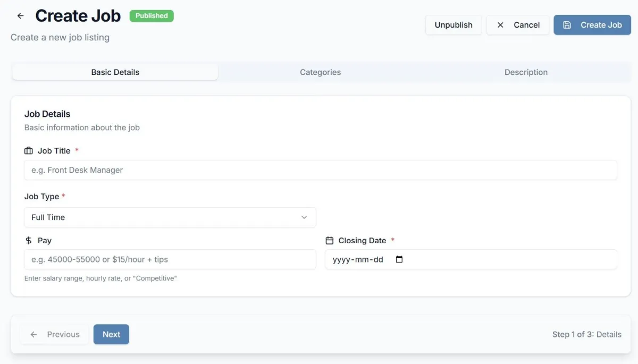Switch to the Categories tab
This screenshot has height=364, width=638.
(x=320, y=72)
